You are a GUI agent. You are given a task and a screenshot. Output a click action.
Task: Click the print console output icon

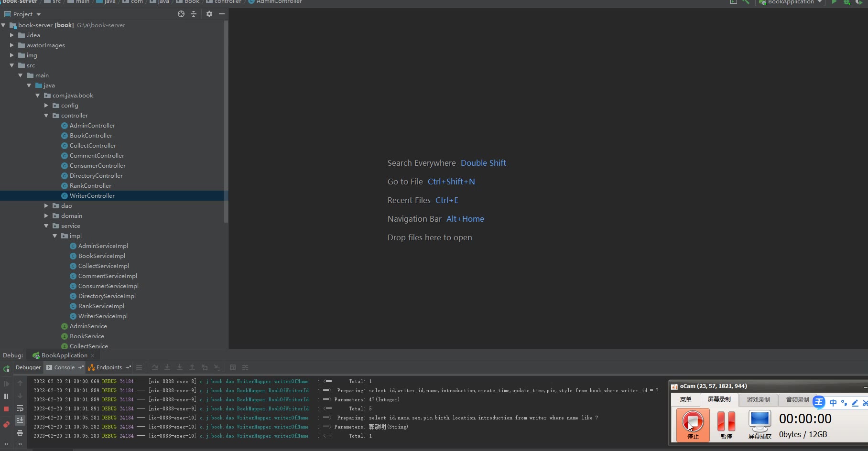click(20, 433)
